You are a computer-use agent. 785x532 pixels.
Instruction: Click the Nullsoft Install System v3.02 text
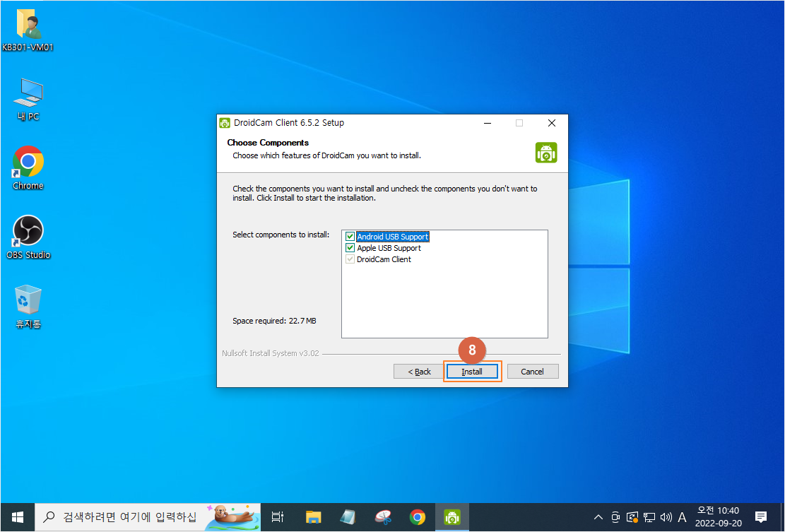271,353
